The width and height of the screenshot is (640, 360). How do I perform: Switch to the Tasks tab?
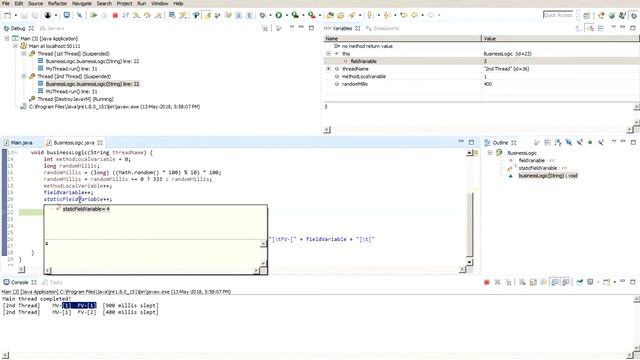(x=53, y=282)
